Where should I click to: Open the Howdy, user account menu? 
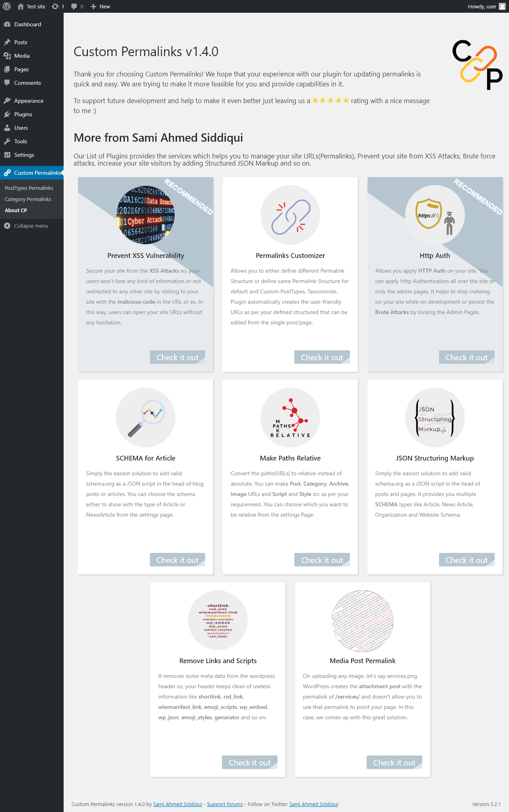tap(487, 6)
